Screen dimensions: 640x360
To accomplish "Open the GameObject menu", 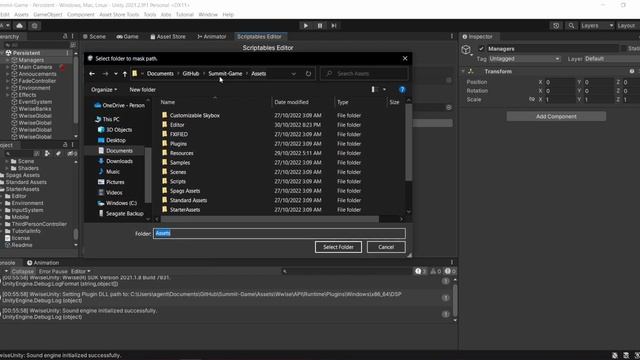I will 48,15.
